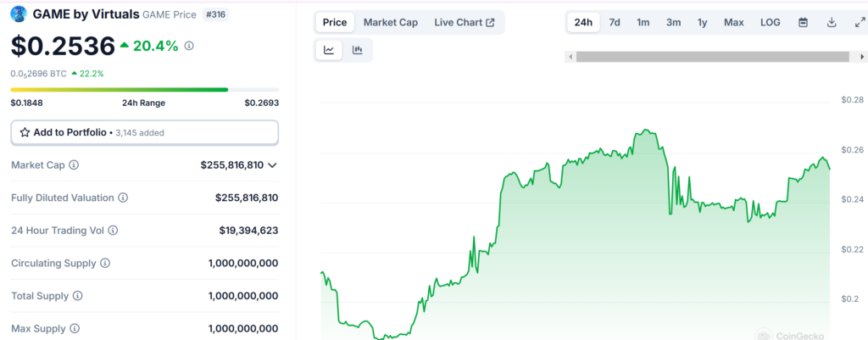Click info icon beside 24 Hour Trading Vol

tap(113, 231)
